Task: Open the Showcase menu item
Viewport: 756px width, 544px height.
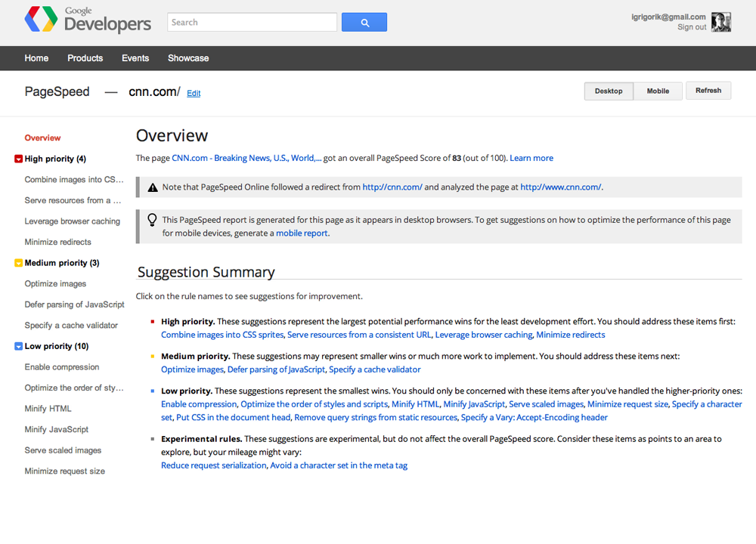Action: tap(188, 58)
